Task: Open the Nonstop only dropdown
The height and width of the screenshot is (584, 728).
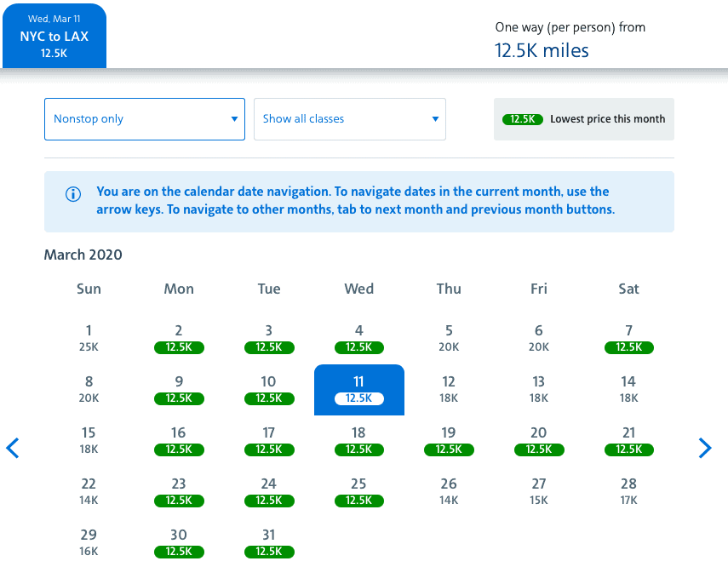Action: 145,119
